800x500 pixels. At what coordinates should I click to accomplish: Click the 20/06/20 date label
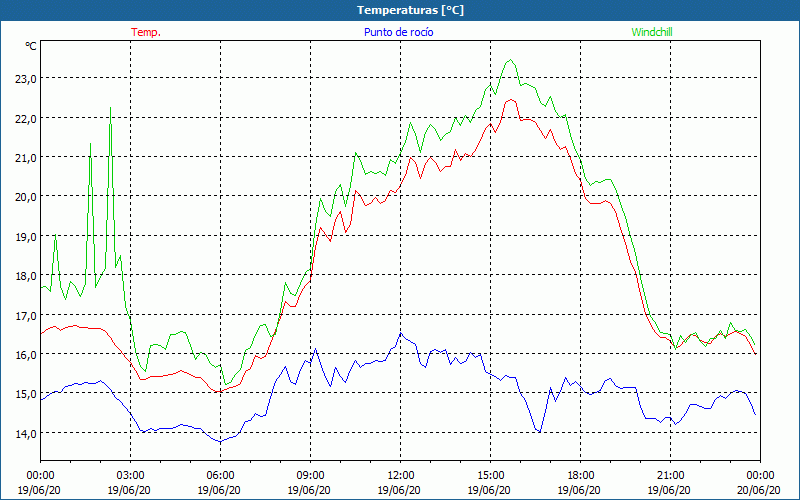[x=760, y=490]
